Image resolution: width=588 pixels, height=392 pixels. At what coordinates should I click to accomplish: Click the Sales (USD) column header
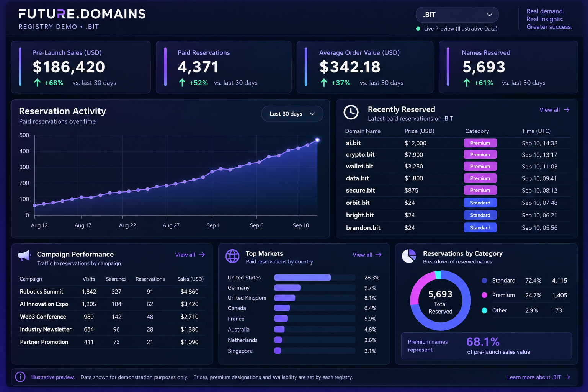coord(190,279)
